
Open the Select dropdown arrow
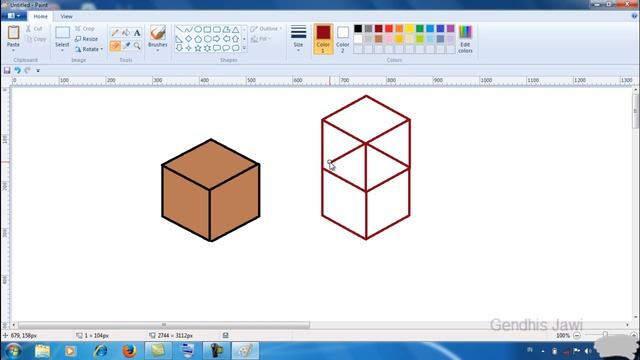(62, 51)
